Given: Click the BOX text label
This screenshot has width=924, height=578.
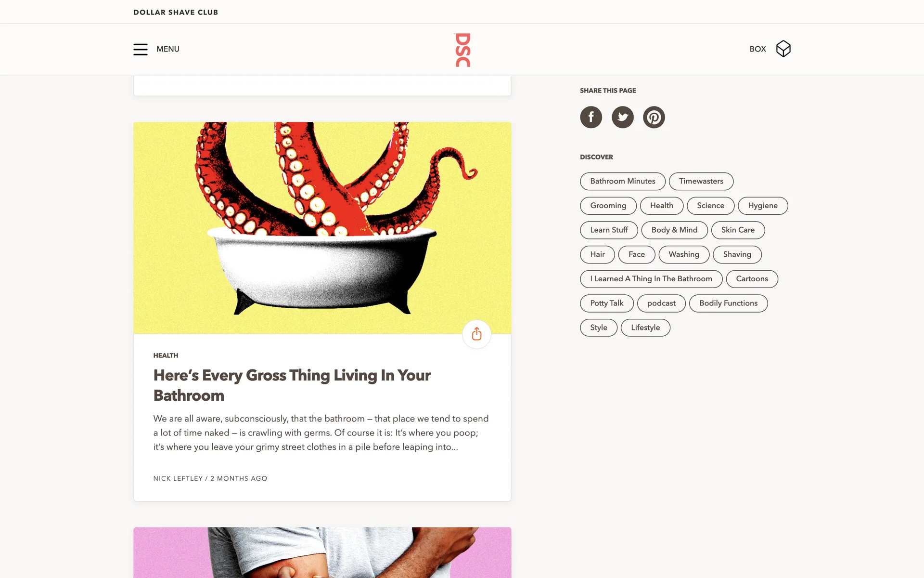Looking at the screenshot, I should [757, 49].
